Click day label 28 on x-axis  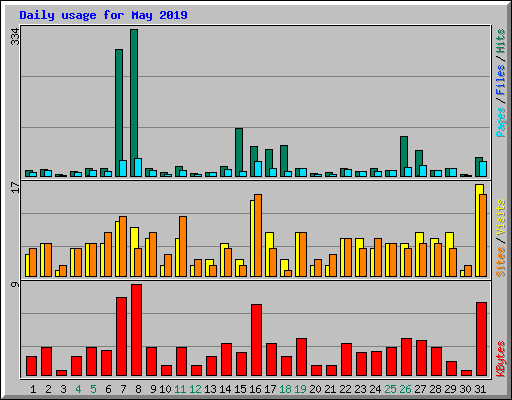click(x=435, y=389)
